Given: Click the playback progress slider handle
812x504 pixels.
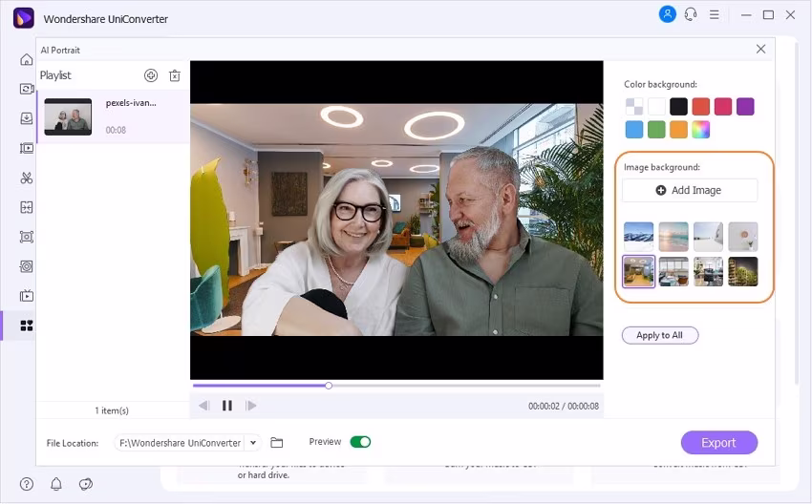Looking at the screenshot, I should tap(329, 386).
